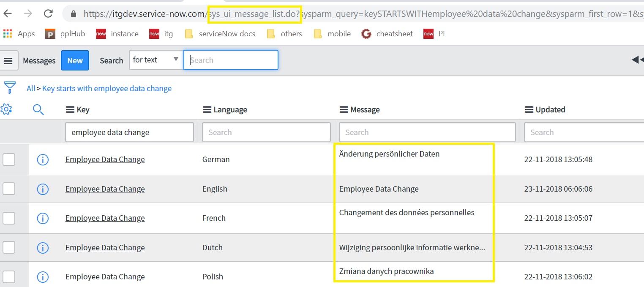
Task: Reload the page with refresh icon
Action: (48, 14)
